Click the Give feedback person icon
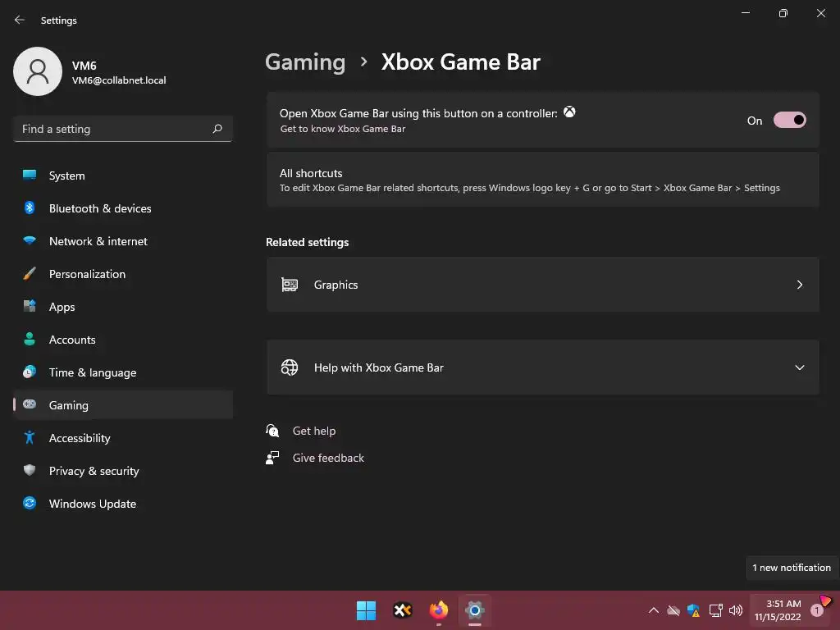840x630 pixels. tap(272, 458)
